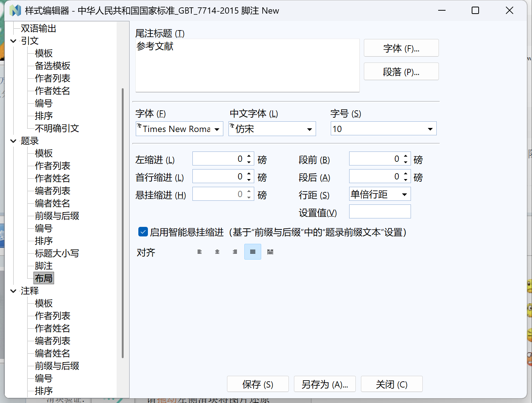532x403 pixels.
Task: Decrease 段后 value with down arrow
Action: 406,180
